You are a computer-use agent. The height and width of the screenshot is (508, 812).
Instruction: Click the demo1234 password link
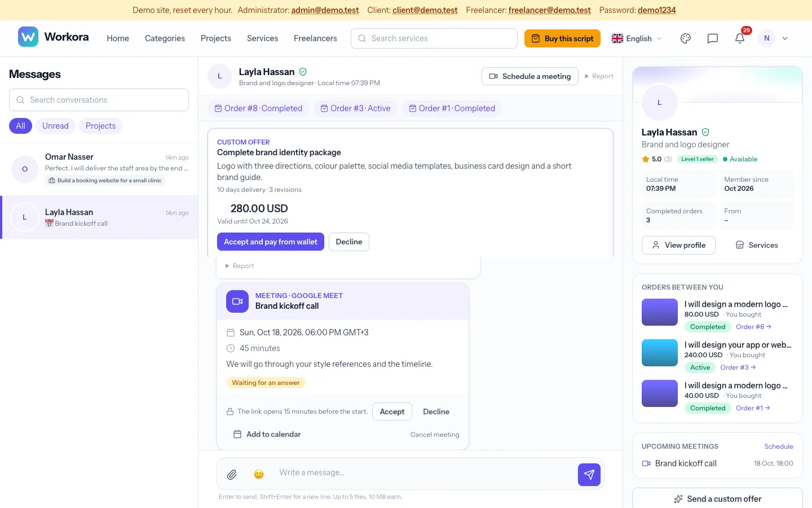pos(657,10)
